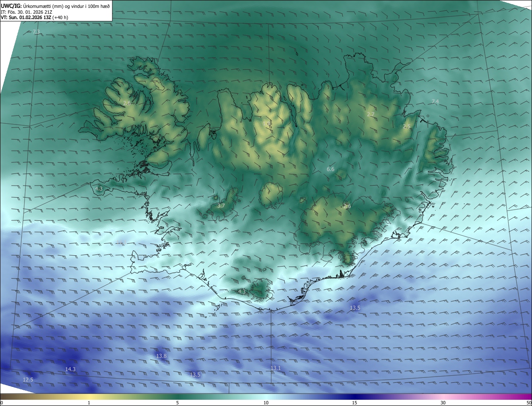This screenshot has width=532, height=406.
Task: Click the title "UWC/IG: Úrkomumætti (mm) og vindur í 100m hæð"
Action: point(55,6)
